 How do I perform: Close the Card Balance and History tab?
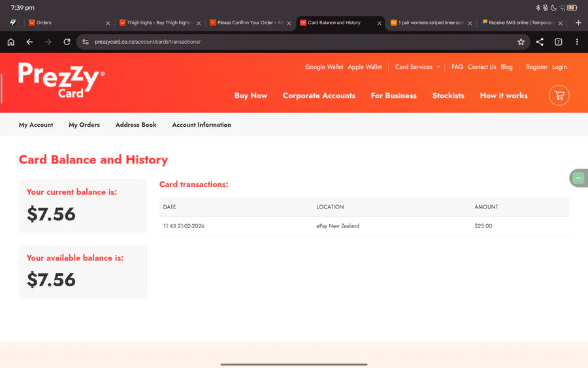pyautogui.click(x=380, y=24)
